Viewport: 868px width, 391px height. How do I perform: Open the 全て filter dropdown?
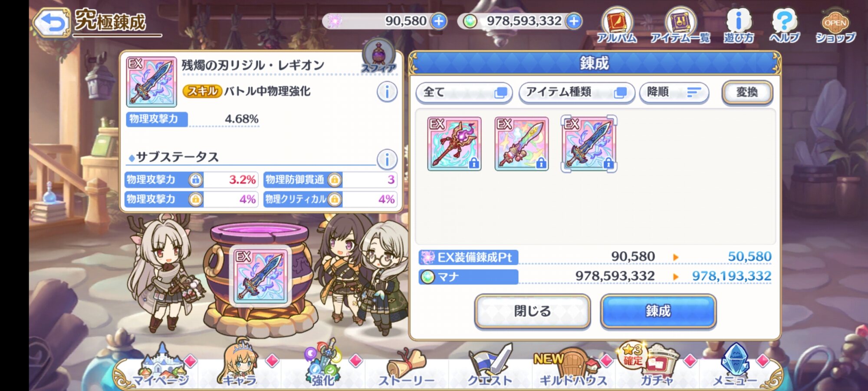pyautogui.click(x=464, y=92)
